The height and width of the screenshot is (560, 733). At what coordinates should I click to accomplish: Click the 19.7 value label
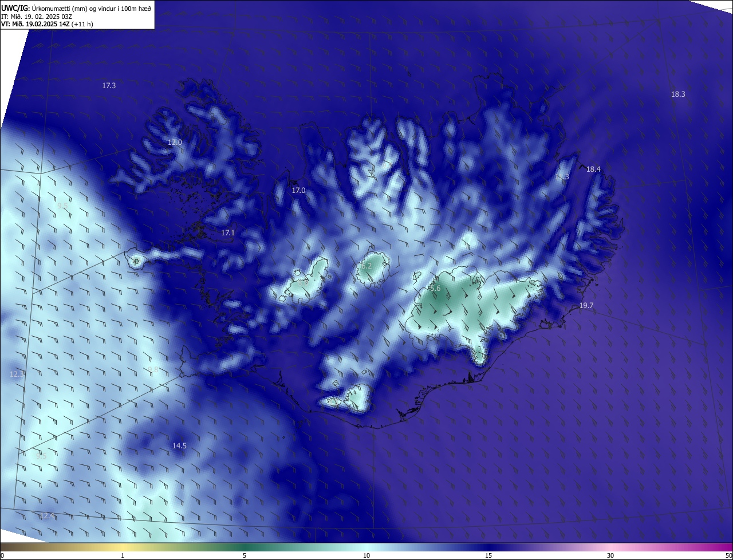(x=586, y=305)
